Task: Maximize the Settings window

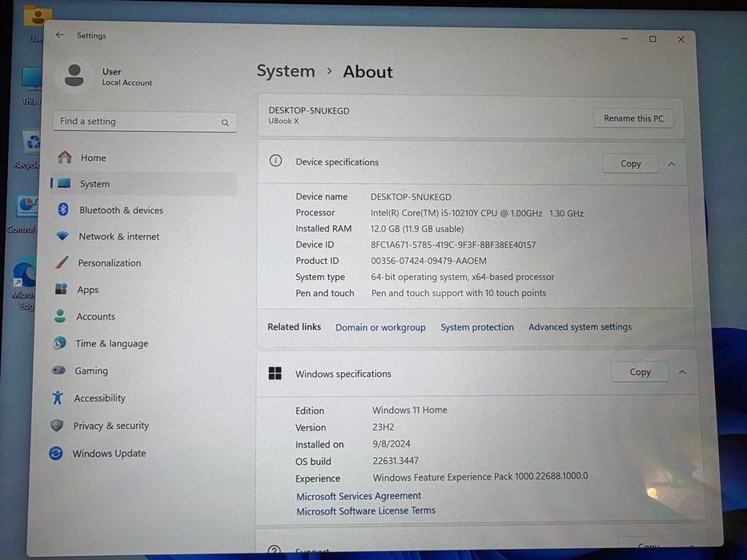Action: point(653,39)
